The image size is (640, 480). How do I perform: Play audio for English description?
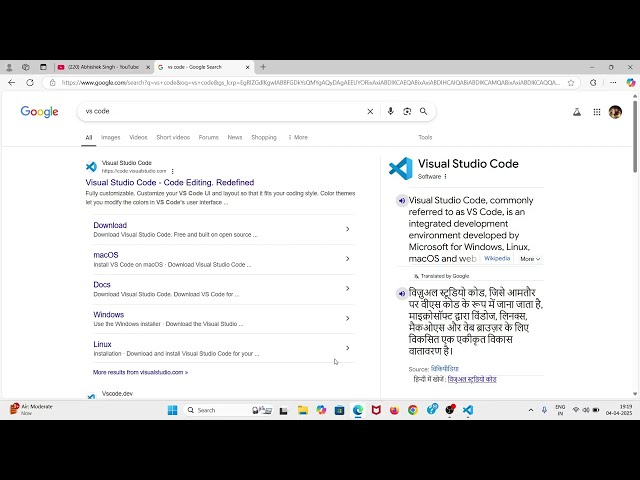click(x=402, y=200)
